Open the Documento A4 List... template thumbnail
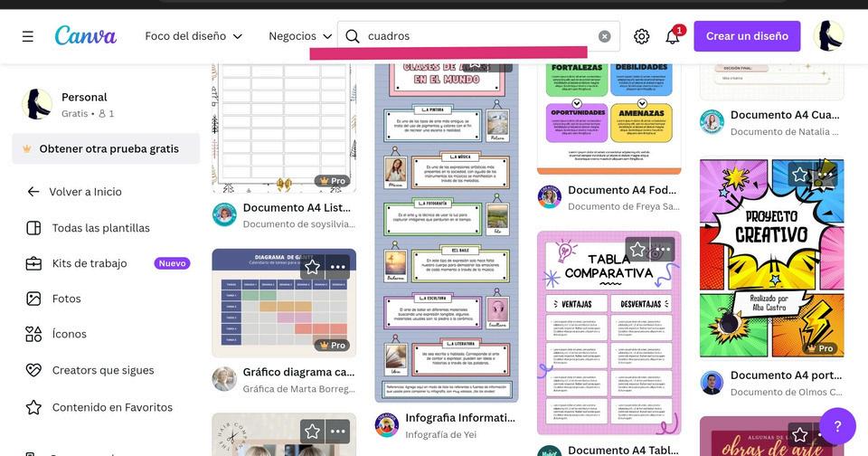Image resolution: width=868 pixels, height=456 pixels. point(284,128)
